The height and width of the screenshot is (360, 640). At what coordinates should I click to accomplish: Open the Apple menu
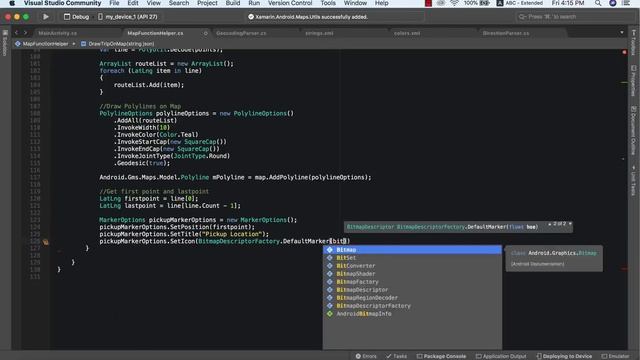[12, 3]
